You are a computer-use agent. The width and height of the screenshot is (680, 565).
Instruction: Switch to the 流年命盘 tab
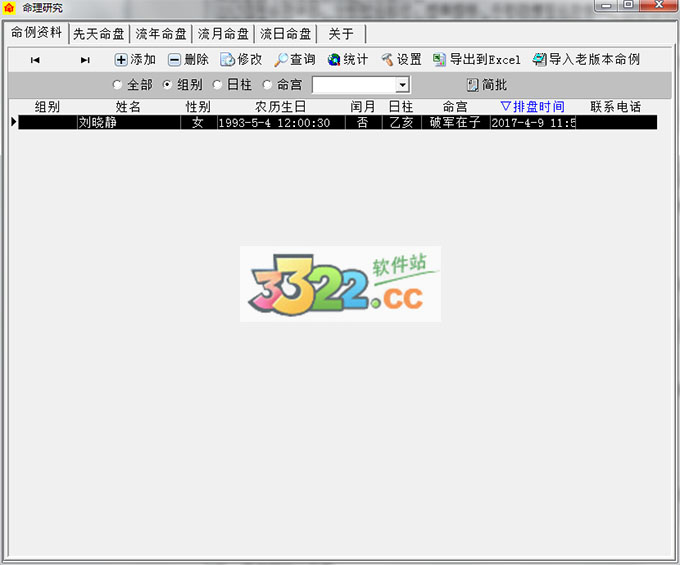(161, 34)
